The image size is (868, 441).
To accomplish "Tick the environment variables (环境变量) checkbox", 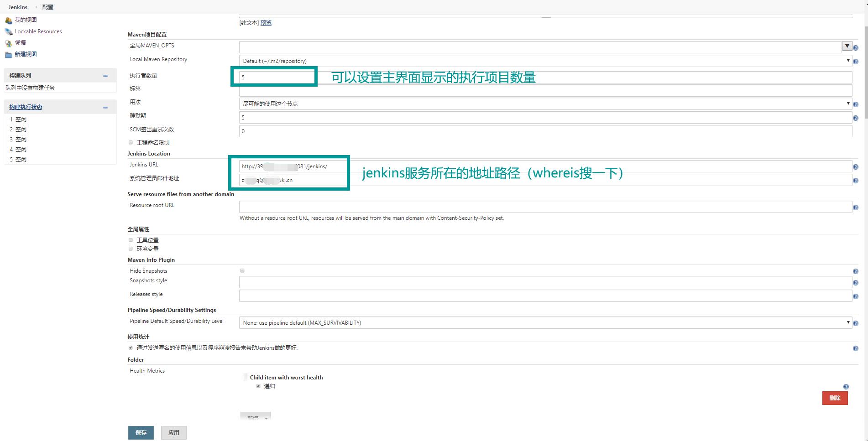I will tap(131, 249).
